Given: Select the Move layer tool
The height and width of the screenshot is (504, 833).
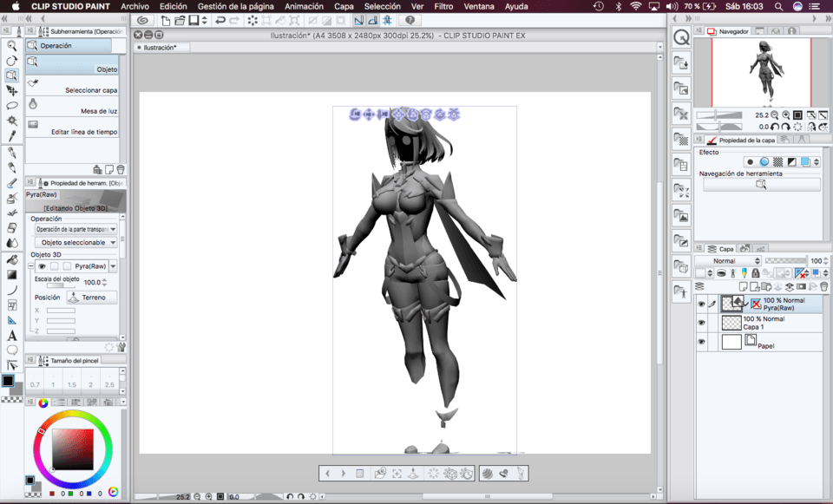Looking at the screenshot, I should (x=12, y=90).
